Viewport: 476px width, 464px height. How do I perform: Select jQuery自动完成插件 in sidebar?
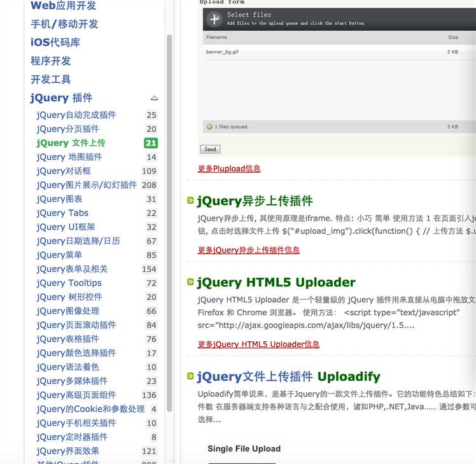pyautogui.click(x=76, y=115)
